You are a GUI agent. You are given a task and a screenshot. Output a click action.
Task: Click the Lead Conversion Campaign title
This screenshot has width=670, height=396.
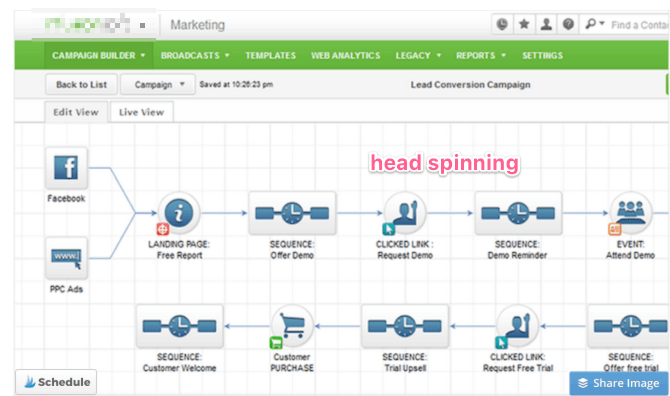(x=470, y=85)
